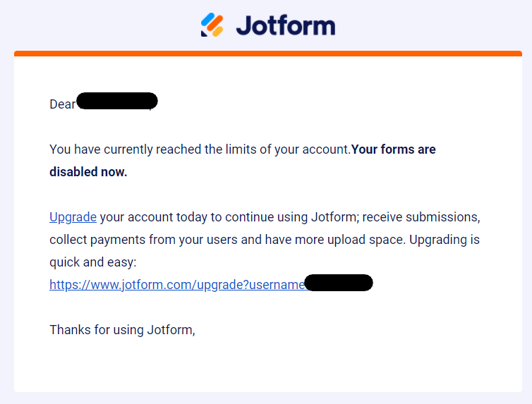Click the Jotform pencil logo icon
Screen dimensions: 532x404
(x=212, y=25)
